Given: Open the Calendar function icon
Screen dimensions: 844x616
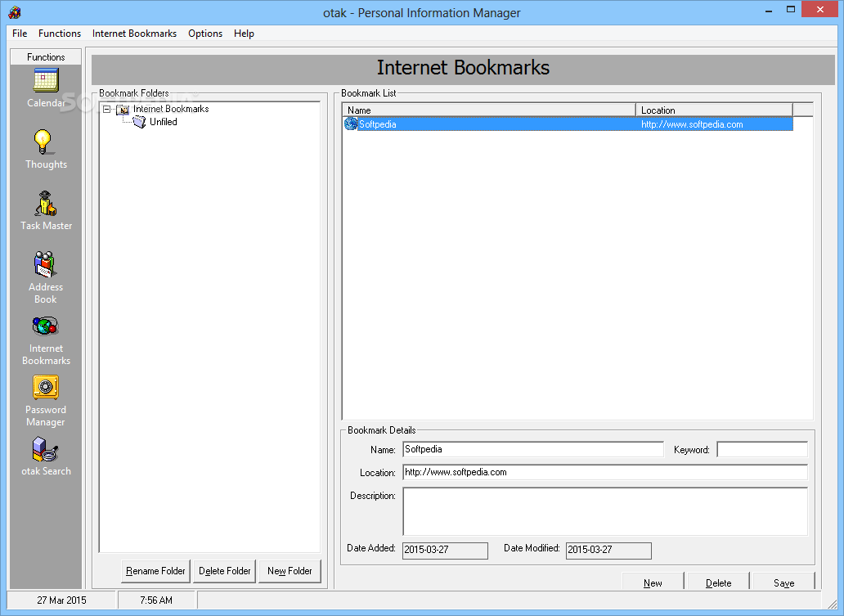Looking at the screenshot, I should [x=46, y=81].
